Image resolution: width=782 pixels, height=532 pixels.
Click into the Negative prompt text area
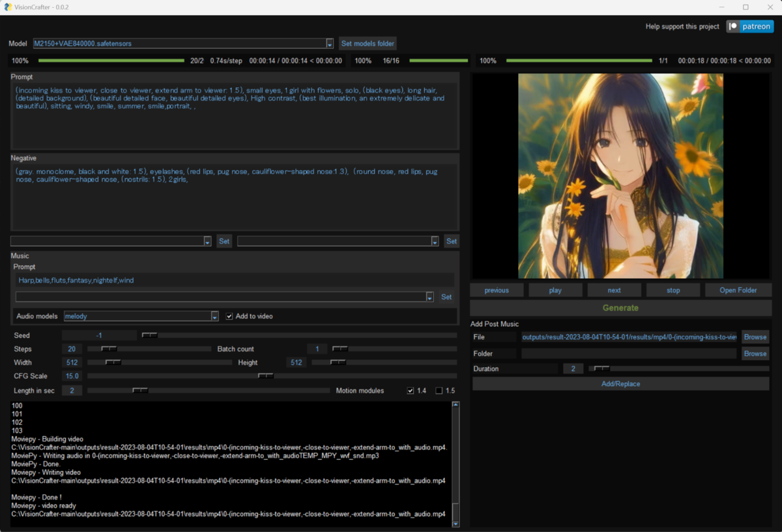235,197
